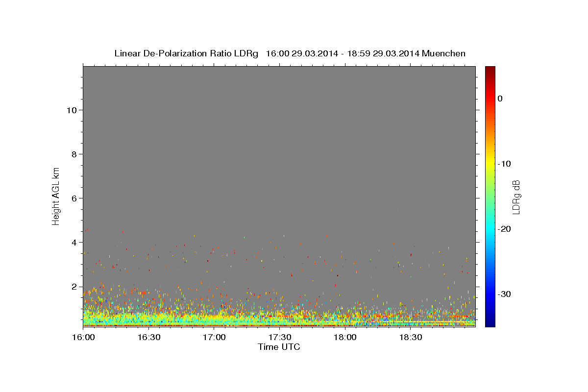Image resolution: width=588 pixels, height=392 pixels.
Task: Click the 'Time UTC' axis label
Action: click(x=279, y=347)
